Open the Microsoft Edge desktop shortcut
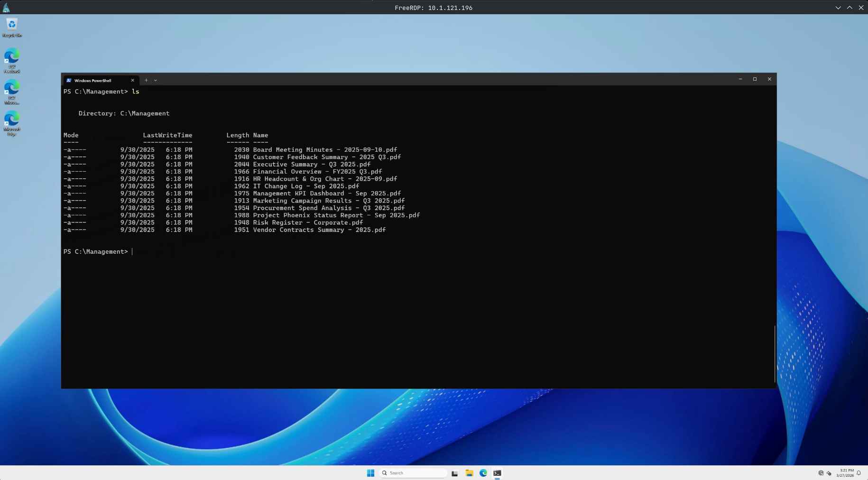This screenshot has width=868, height=480. click(12, 122)
